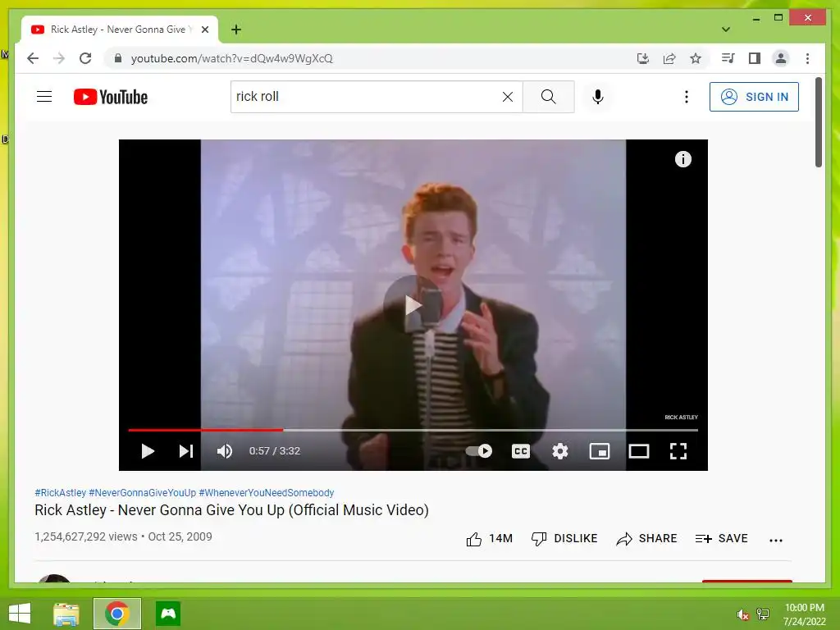Open the YouTube guide hamburger menu
The image size is (840, 630).
pyautogui.click(x=44, y=97)
